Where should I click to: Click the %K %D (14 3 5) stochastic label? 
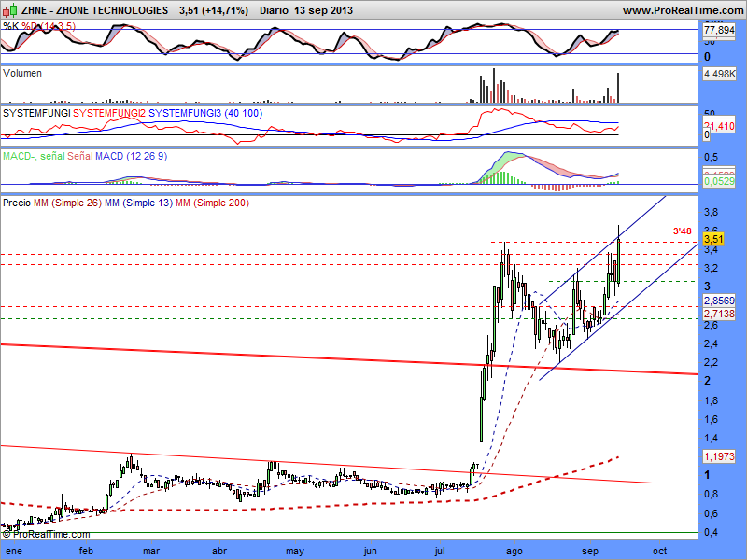pyautogui.click(x=39, y=26)
